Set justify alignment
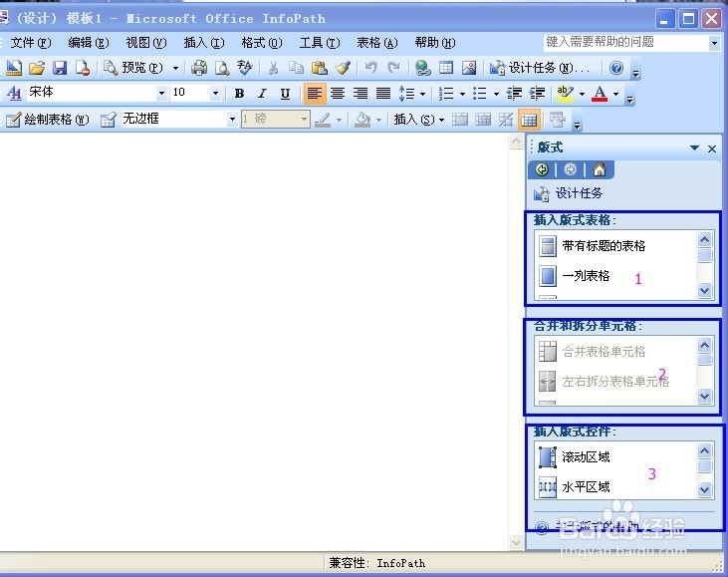 (x=383, y=94)
